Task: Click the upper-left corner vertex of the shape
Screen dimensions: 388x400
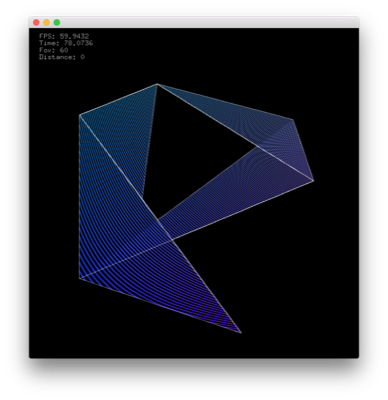Action: [x=80, y=115]
